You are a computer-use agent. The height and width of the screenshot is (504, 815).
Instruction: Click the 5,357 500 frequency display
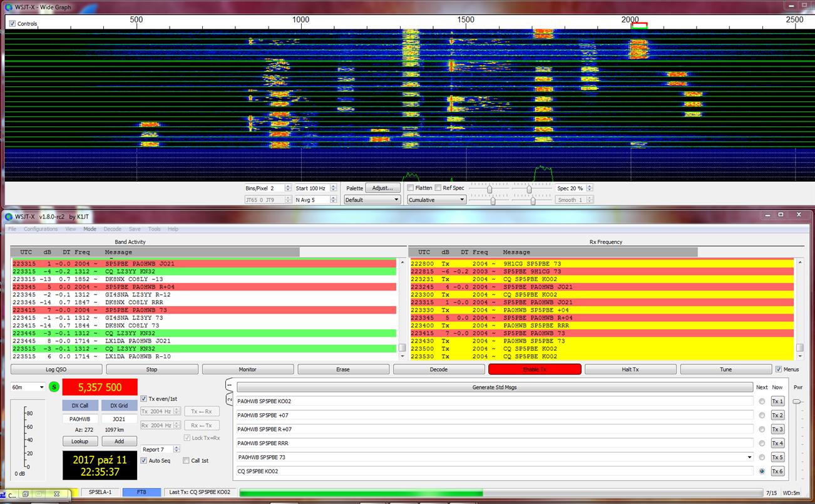click(100, 387)
